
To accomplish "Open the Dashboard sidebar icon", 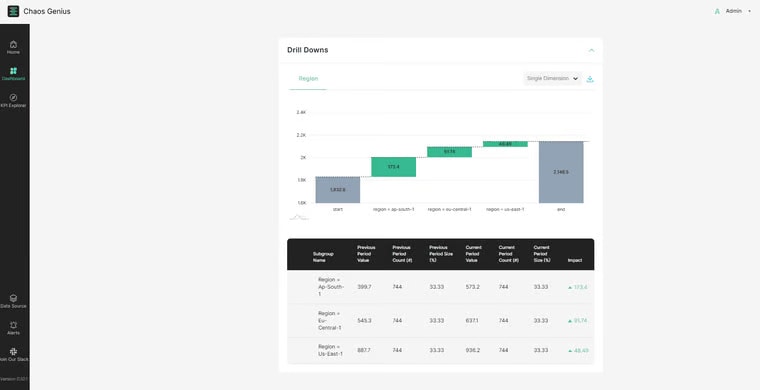I will tap(13, 71).
